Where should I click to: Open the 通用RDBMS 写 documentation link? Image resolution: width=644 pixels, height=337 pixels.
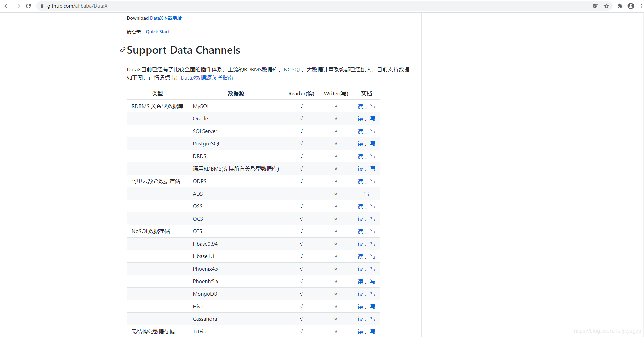[373, 169]
